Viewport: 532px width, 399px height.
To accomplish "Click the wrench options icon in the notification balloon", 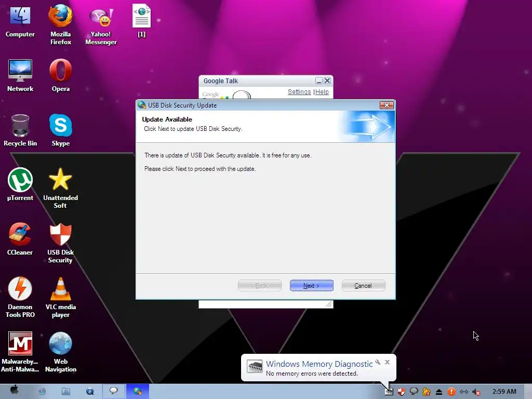I will (378, 362).
